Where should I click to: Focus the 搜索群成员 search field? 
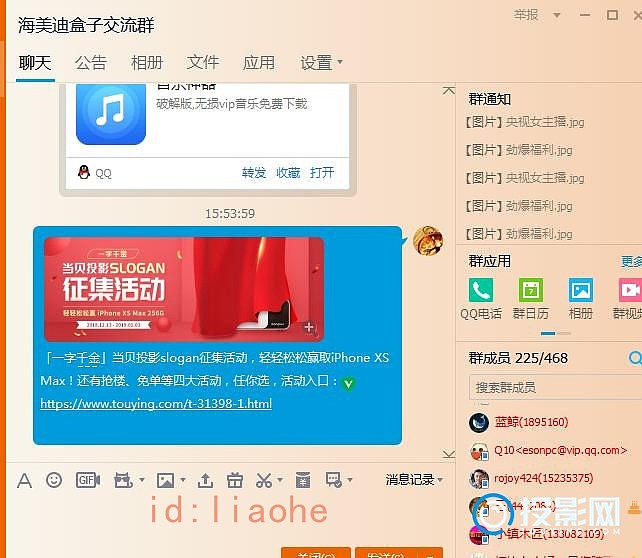[556, 387]
